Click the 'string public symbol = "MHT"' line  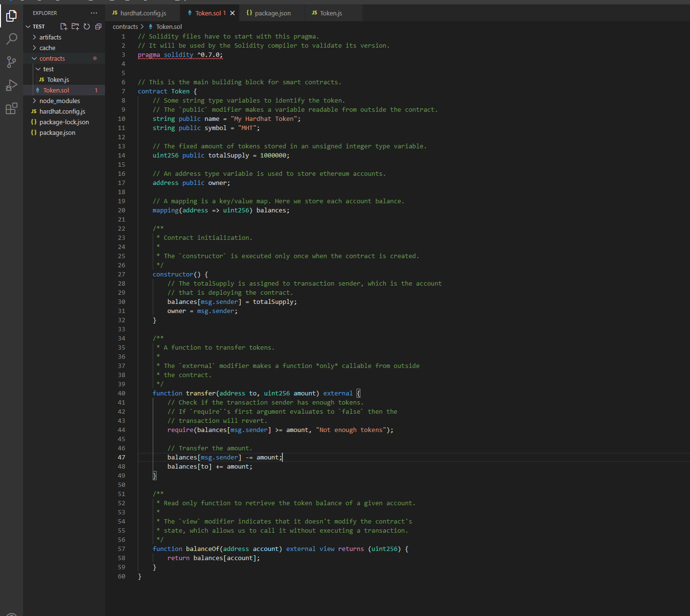206,128
